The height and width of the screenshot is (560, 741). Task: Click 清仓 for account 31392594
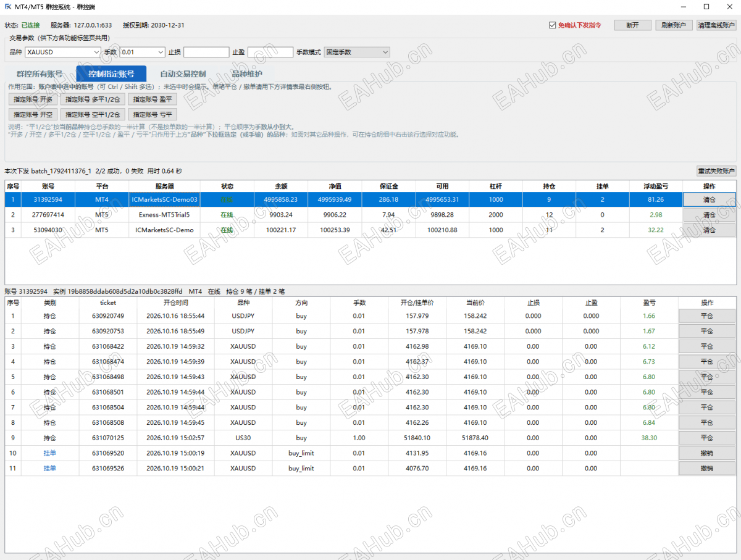710,199
